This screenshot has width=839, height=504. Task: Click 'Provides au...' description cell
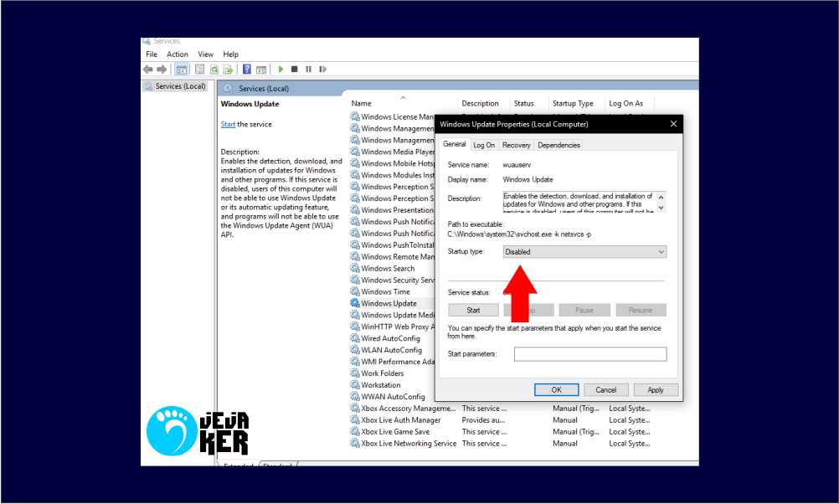(483, 420)
